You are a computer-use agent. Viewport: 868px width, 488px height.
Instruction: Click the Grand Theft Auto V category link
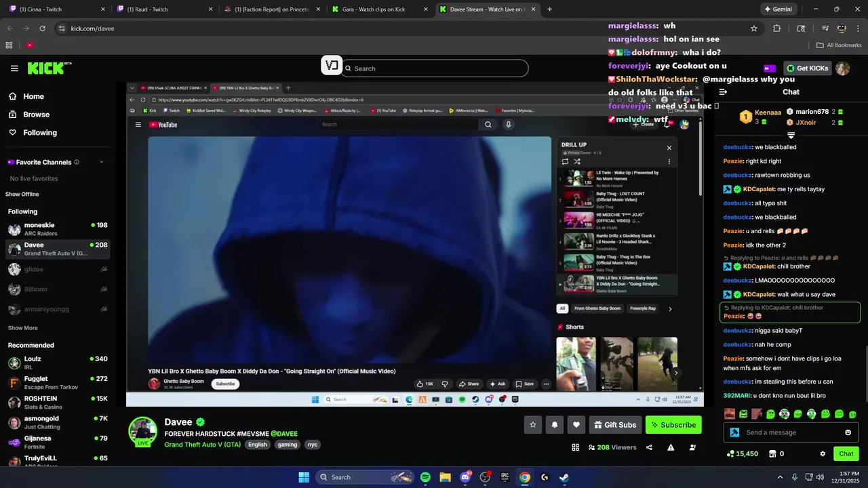pos(203,445)
